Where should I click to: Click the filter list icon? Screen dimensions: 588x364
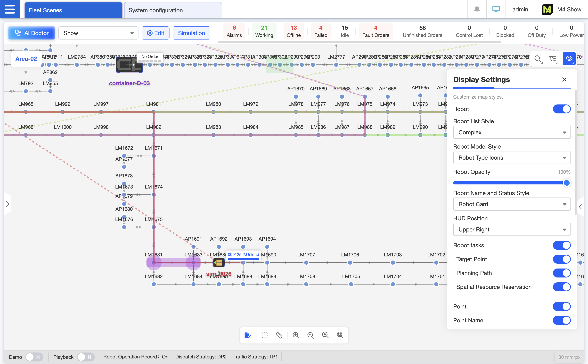[x=553, y=59]
